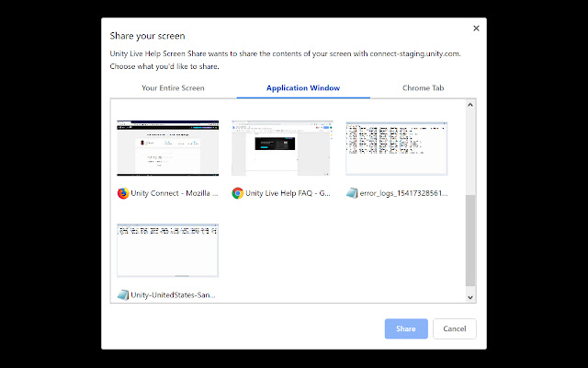
Task: Click the 'Unity-UnitedStates-San...' label
Action: [173, 295]
